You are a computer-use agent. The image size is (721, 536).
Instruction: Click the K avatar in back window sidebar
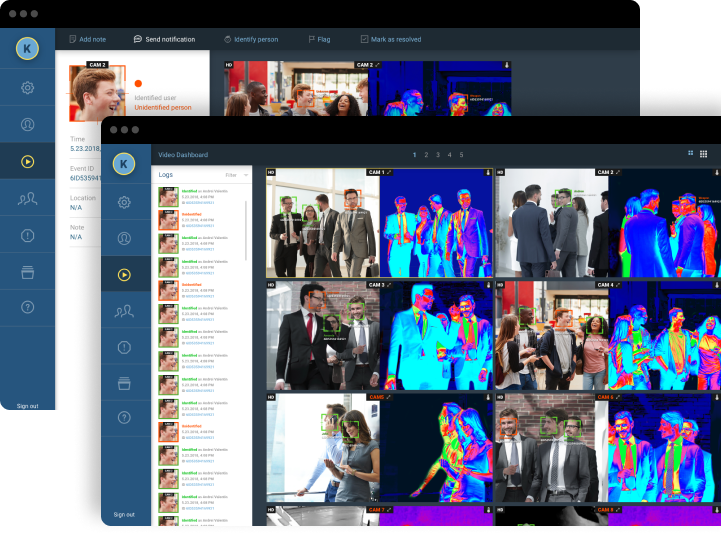(27, 48)
